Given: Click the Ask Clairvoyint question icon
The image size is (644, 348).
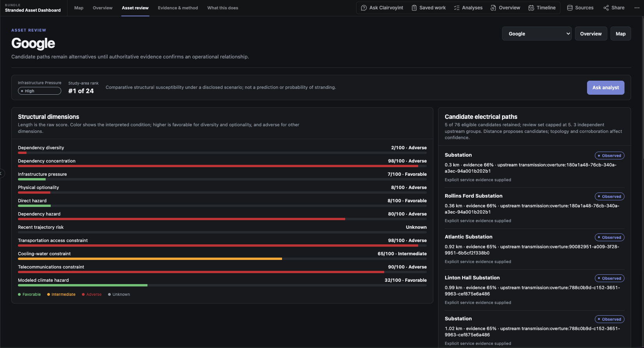Looking at the screenshot, I should pos(364,8).
